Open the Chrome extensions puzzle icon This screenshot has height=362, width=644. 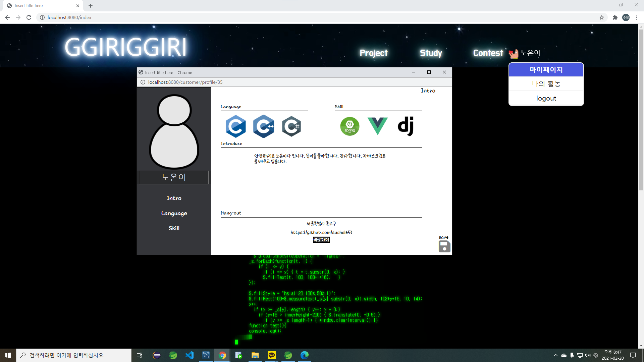615,17
